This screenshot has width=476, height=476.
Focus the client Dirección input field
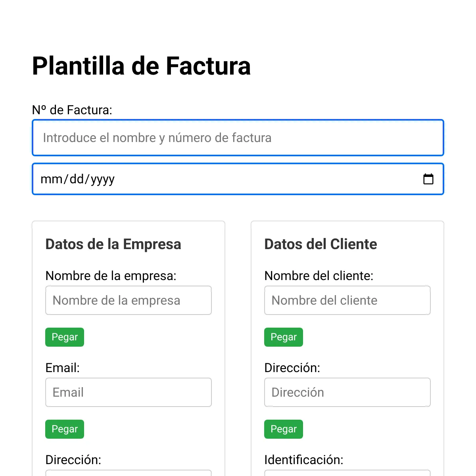347,392
